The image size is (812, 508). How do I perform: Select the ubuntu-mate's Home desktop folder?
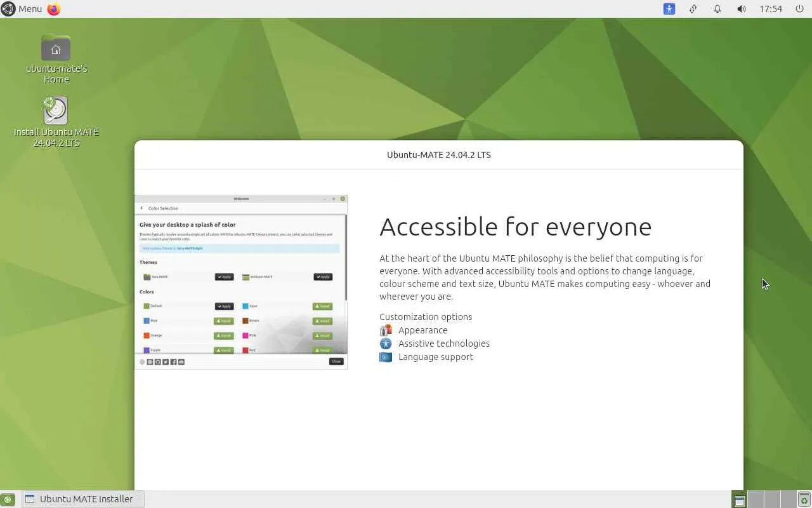click(56, 58)
